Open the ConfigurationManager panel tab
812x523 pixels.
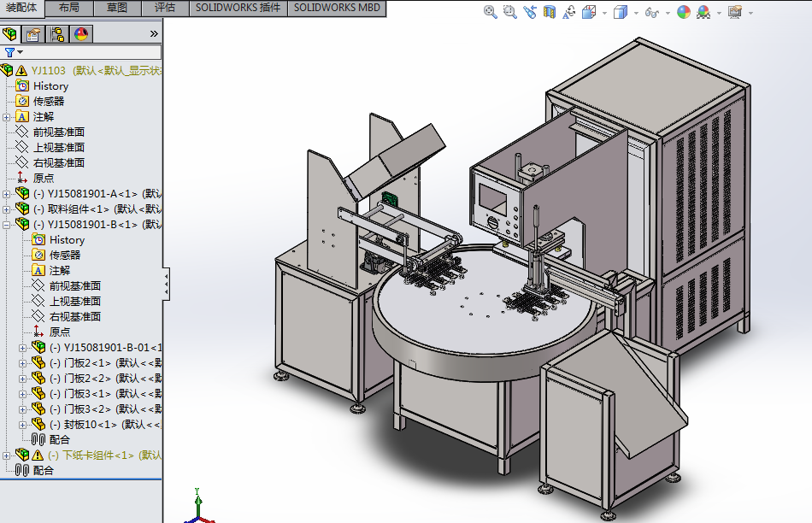pyautogui.click(x=57, y=34)
